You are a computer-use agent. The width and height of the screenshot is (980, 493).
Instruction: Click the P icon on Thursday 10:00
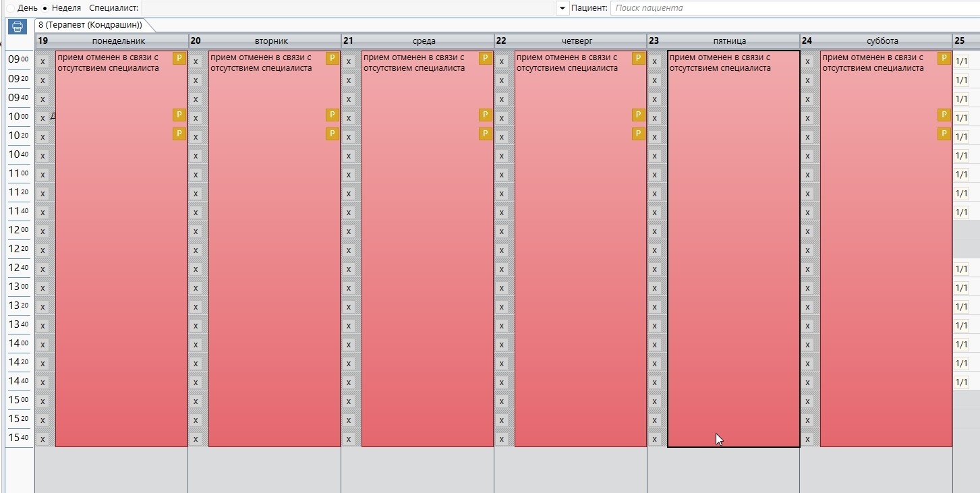click(639, 115)
